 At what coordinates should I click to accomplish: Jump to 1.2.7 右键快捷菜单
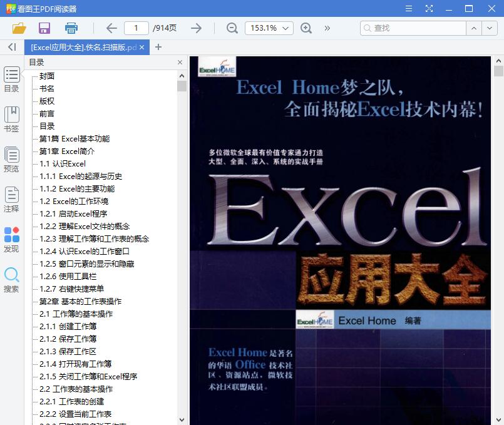71,289
